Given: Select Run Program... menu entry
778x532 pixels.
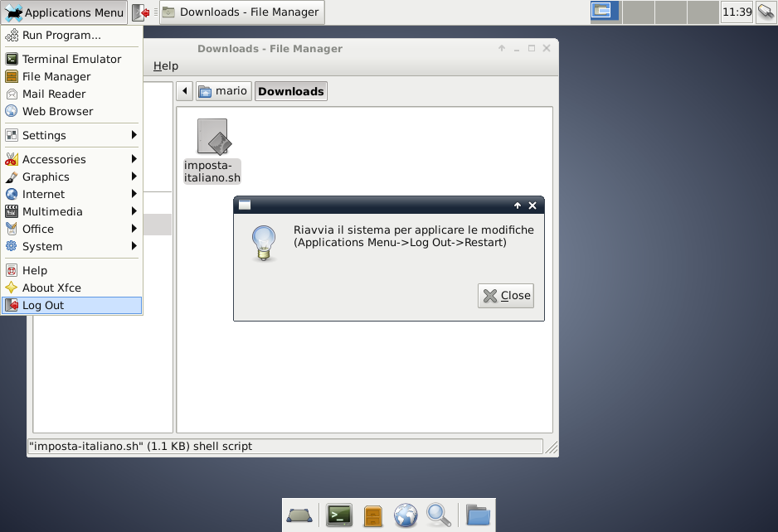Looking at the screenshot, I should [72, 35].
